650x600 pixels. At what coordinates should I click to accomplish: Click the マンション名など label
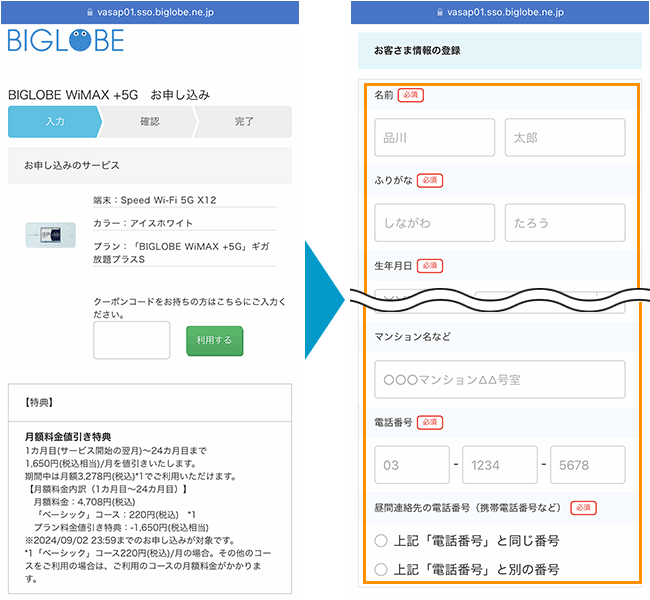[x=412, y=337]
